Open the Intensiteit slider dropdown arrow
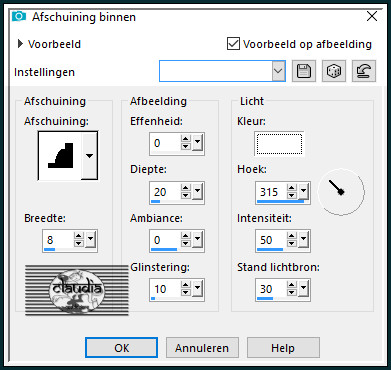The image size is (391, 370). coord(303,240)
